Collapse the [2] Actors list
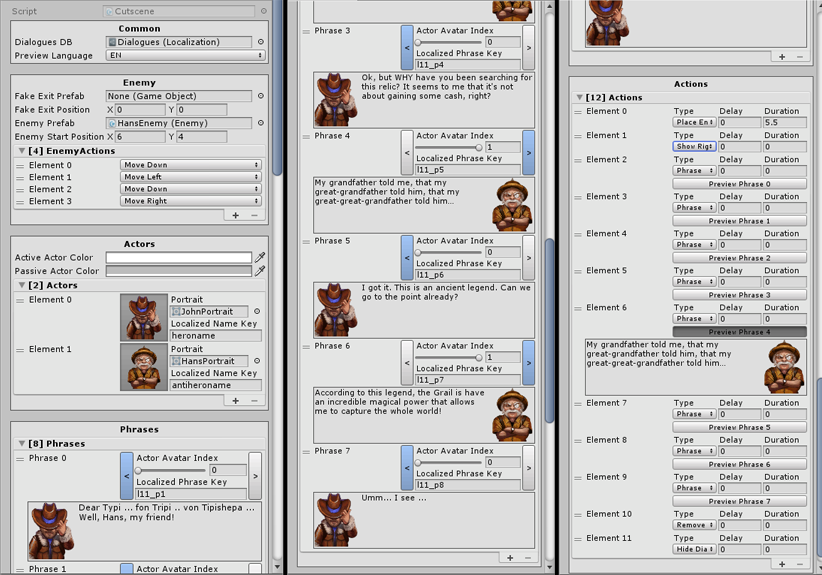The width and height of the screenshot is (822, 575). pos(21,285)
